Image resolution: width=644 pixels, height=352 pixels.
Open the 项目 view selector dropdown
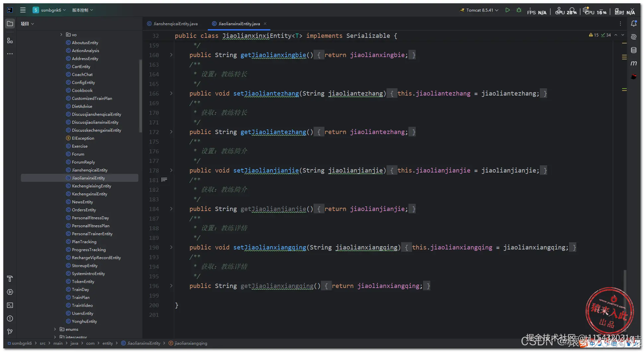tap(27, 24)
